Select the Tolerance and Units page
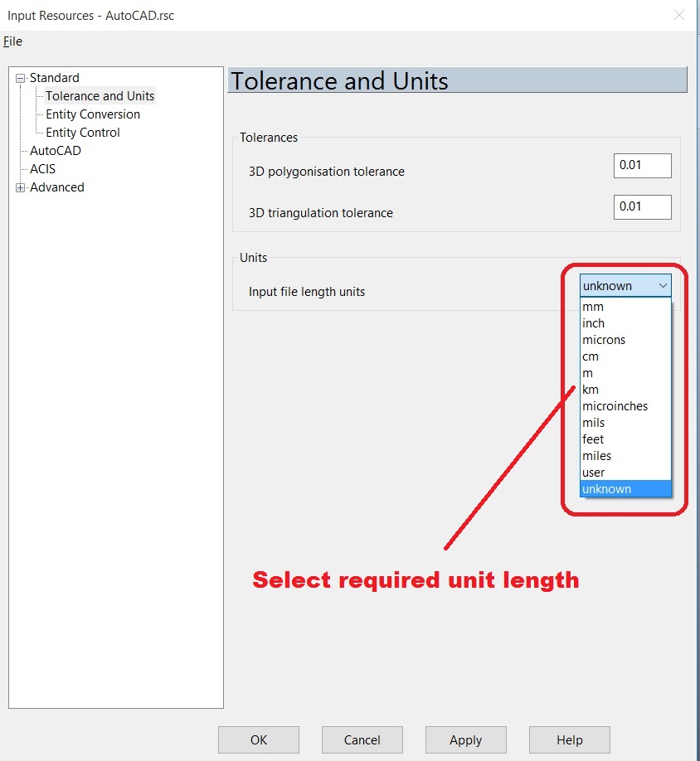Viewport: 700px width, 761px height. click(x=99, y=95)
